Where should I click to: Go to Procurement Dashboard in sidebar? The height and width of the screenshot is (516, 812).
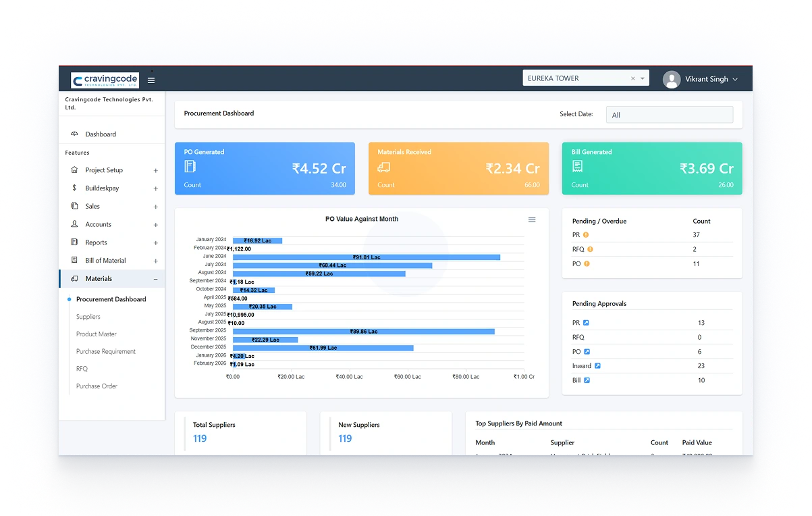pyautogui.click(x=111, y=299)
